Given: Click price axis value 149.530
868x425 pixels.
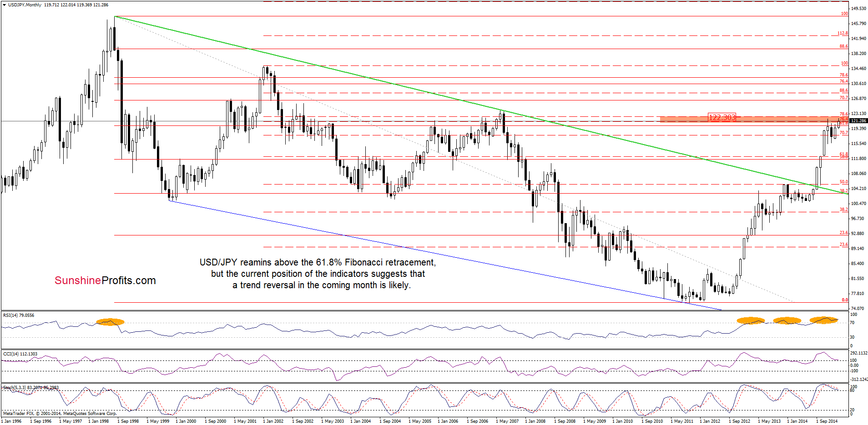Looking at the screenshot, I should [858, 9].
